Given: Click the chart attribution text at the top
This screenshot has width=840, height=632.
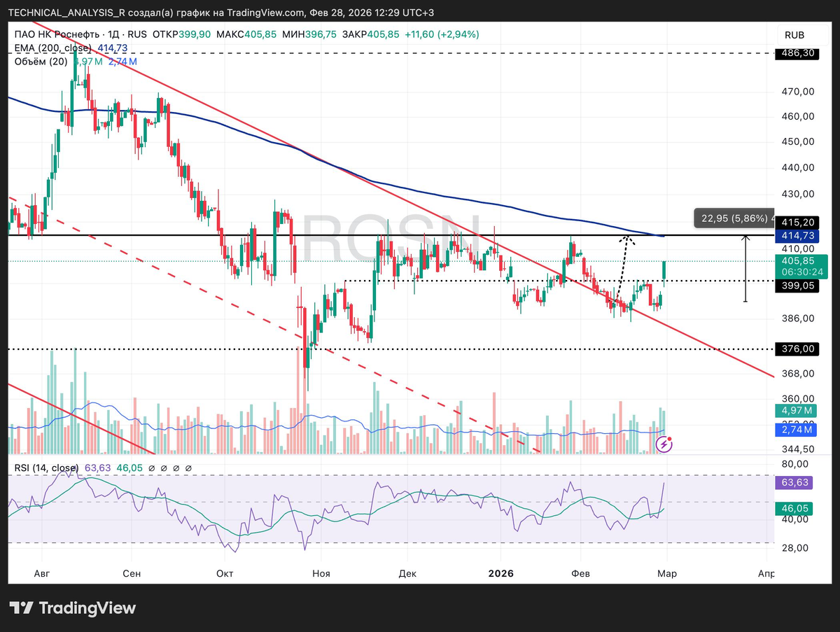Looking at the screenshot, I should point(221,13).
